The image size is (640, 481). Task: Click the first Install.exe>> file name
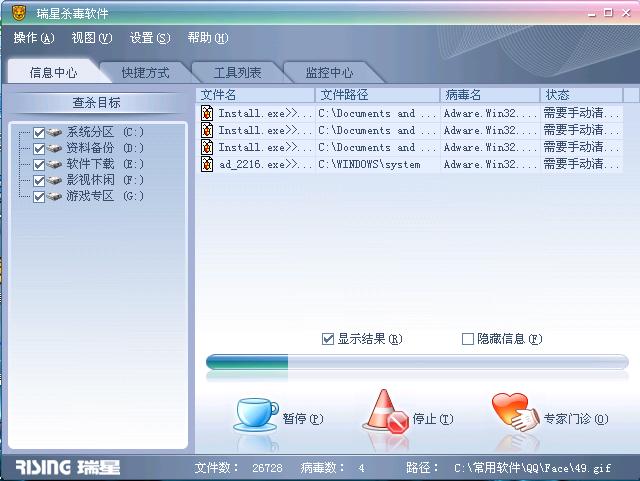265,113
